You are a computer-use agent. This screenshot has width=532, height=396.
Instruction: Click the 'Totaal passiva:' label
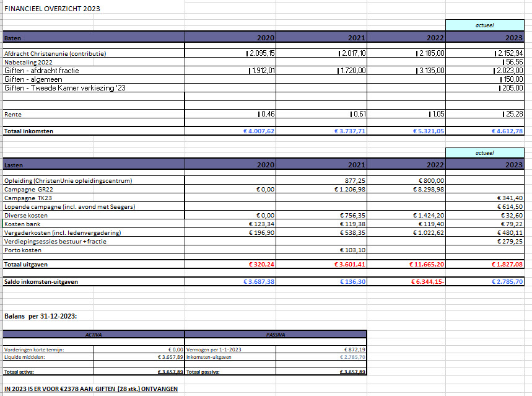tap(203, 372)
